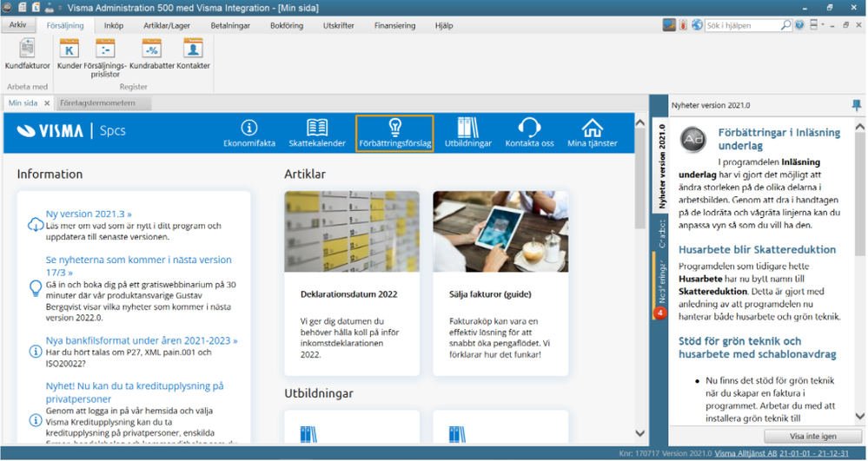Click the Visa inte igen button
The height and width of the screenshot is (461, 868).
pyautogui.click(x=812, y=436)
